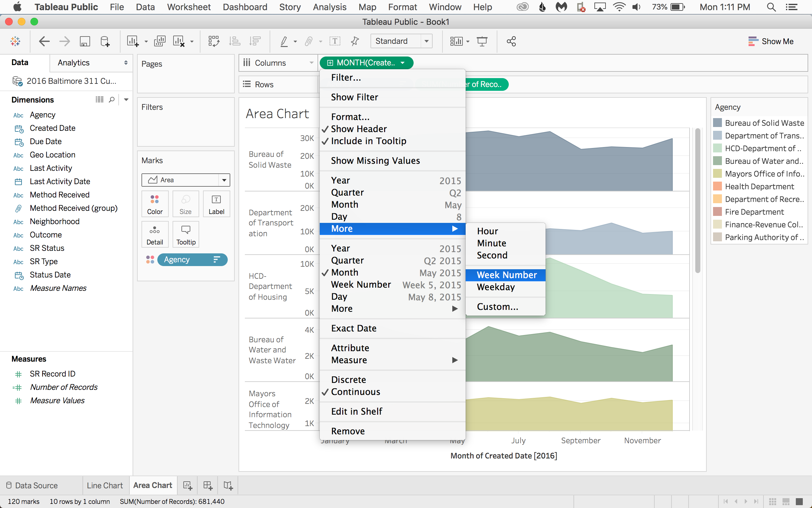
Task: Select Week Number Week 5, 2015 option
Action: [x=392, y=284]
